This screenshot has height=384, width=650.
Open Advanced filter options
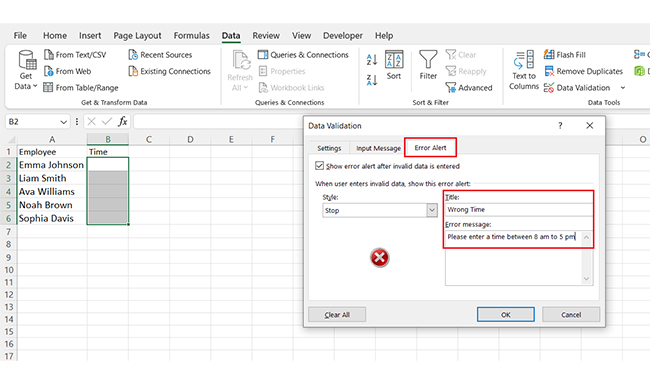click(469, 87)
